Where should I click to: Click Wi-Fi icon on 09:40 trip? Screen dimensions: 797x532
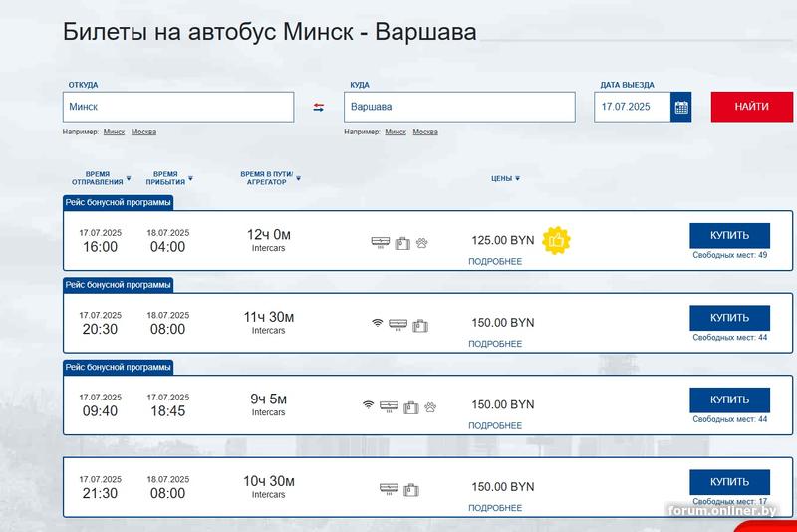tap(368, 404)
